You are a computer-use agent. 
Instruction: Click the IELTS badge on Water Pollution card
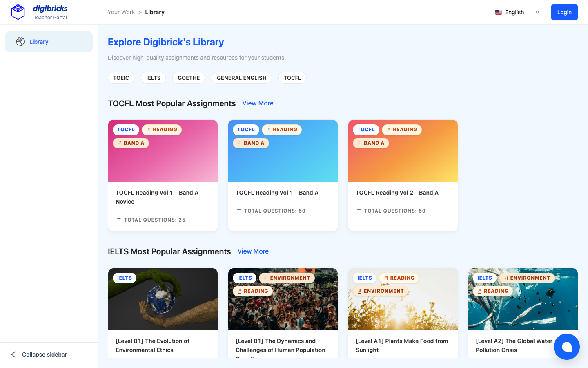[x=485, y=278]
